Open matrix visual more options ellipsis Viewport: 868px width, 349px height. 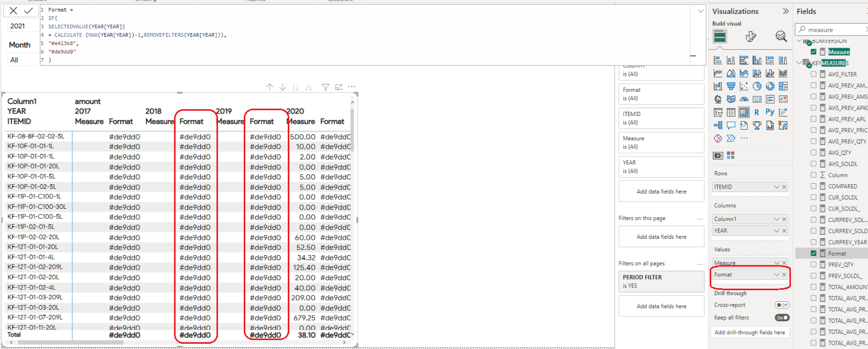click(x=352, y=87)
